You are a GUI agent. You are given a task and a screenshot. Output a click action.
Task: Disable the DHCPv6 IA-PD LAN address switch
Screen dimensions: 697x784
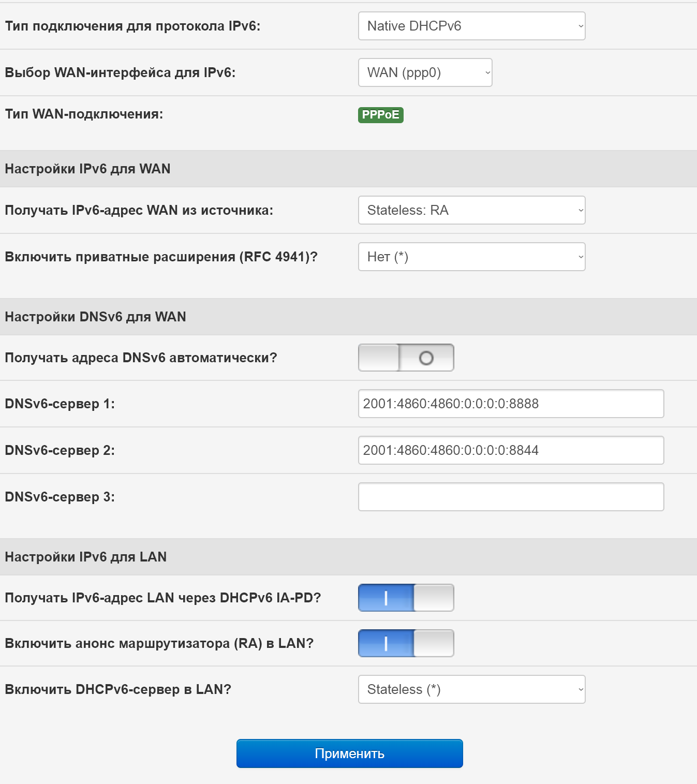tap(406, 598)
